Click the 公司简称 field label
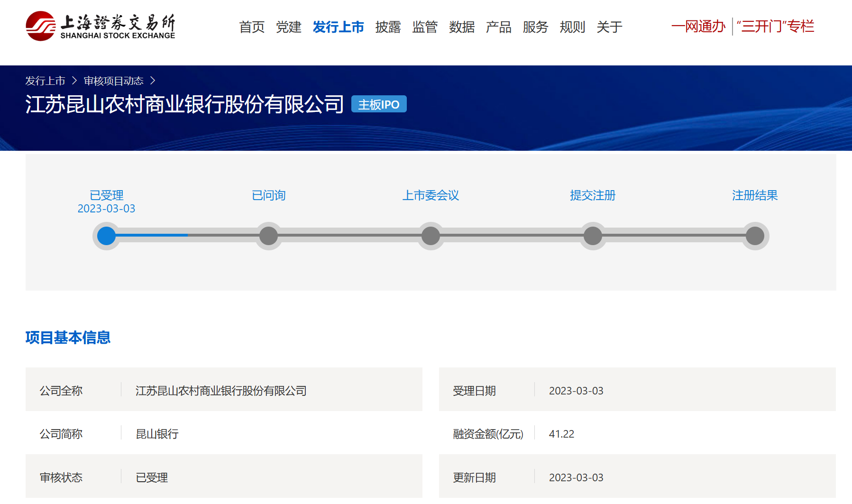This screenshot has height=504, width=852. pyautogui.click(x=61, y=434)
